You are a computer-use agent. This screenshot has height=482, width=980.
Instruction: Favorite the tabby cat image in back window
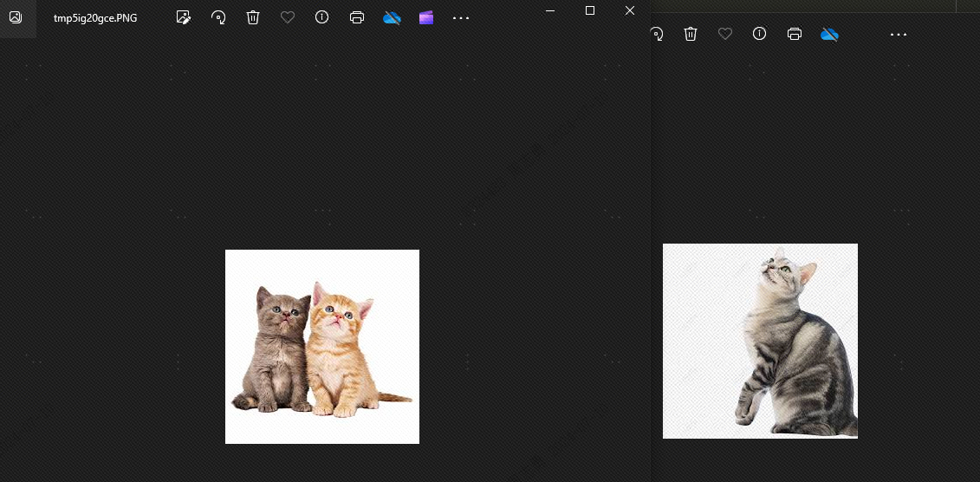[725, 34]
